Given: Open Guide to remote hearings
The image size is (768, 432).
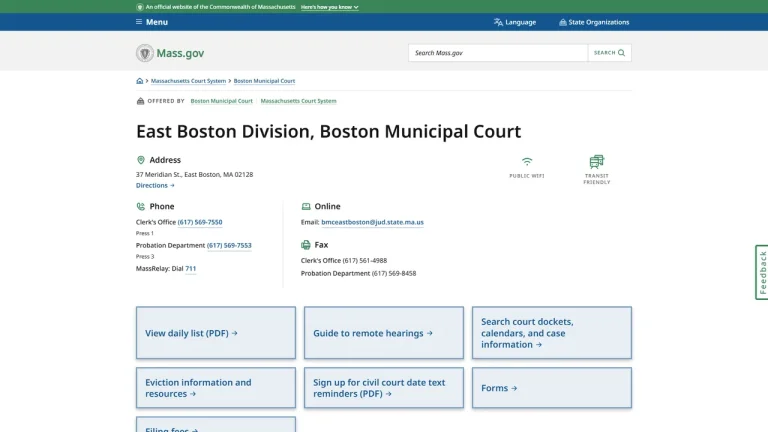Looking at the screenshot, I should tap(384, 333).
